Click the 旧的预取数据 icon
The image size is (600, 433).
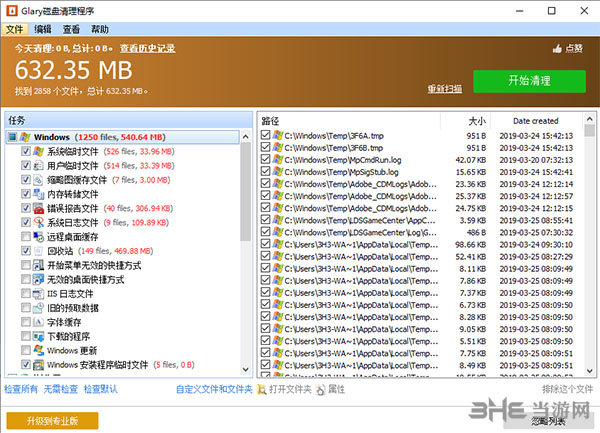click(x=38, y=308)
